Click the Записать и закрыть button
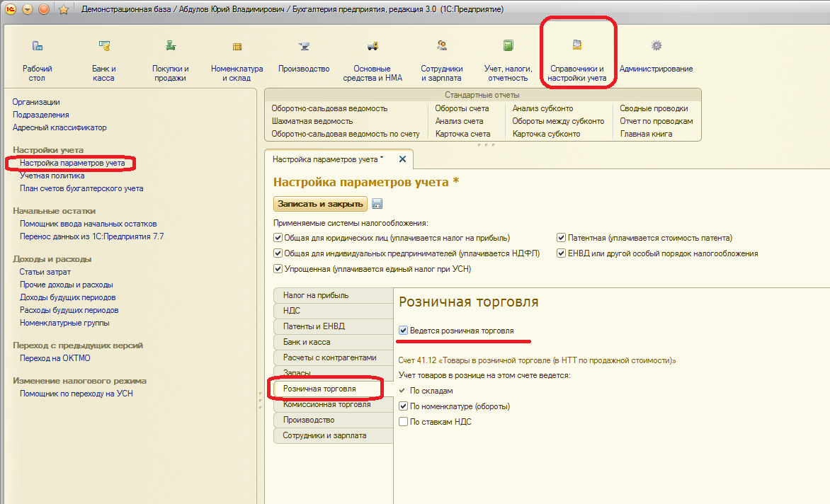 click(x=320, y=204)
